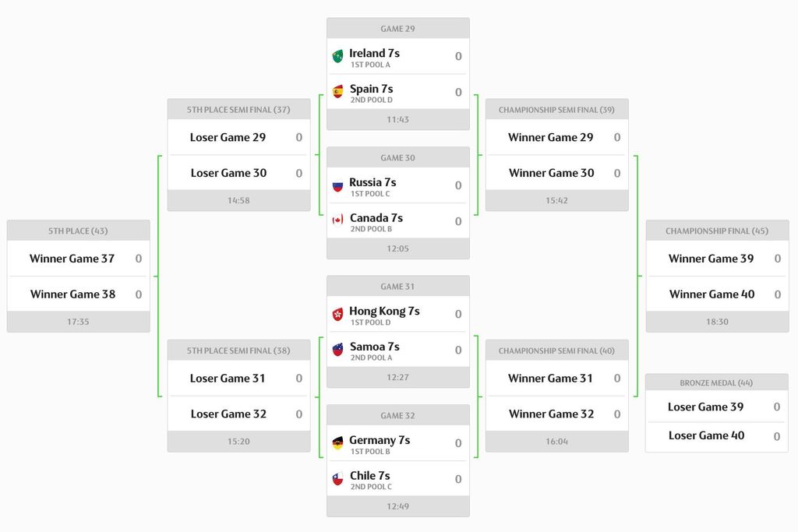Click the Chile 7s flag icon
The height and width of the screenshot is (532, 798).
coord(337,479)
